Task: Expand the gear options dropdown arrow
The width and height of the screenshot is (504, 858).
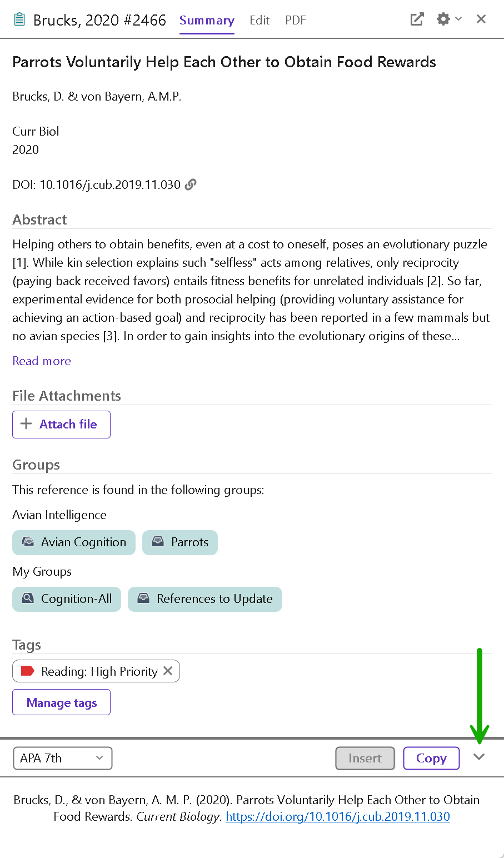Action: pos(458,19)
